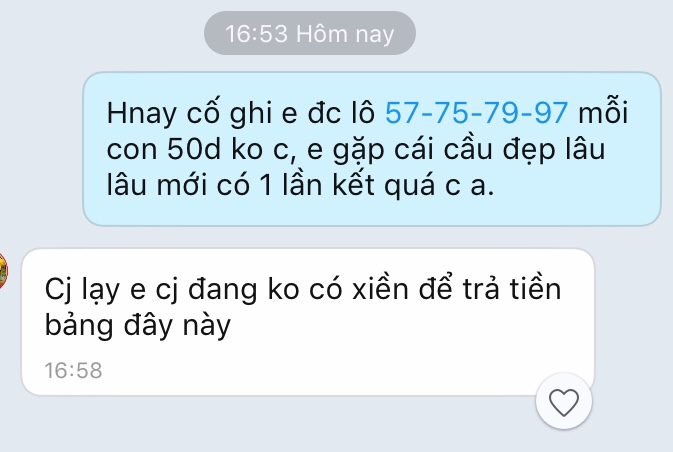Click the 'Hôm nay' label in the time pill
The width and height of the screenshot is (673, 452).
coord(345,34)
